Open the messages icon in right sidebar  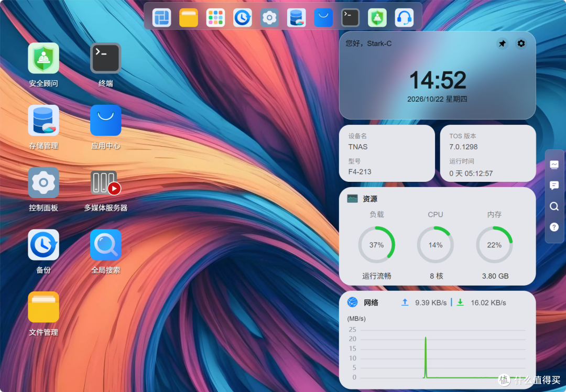[554, 186]
